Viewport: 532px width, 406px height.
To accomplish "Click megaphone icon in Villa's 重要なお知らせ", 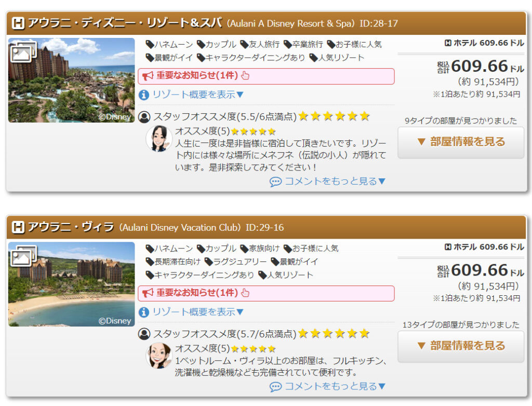I will (148, 293).
